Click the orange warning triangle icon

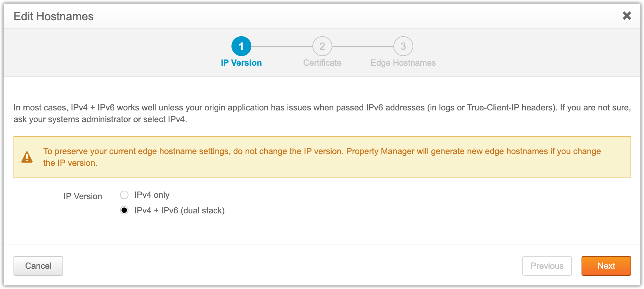point(27,157)
